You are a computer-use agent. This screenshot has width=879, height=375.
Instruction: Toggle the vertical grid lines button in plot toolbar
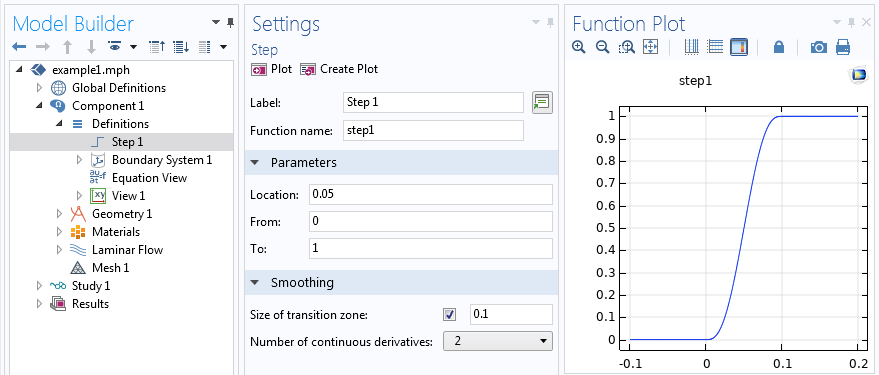tap(692, 47)
